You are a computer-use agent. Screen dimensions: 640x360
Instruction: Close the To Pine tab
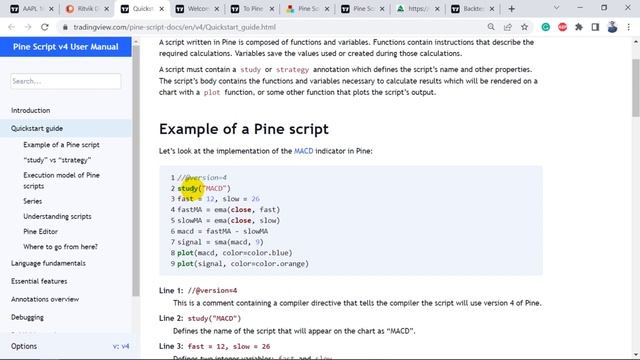(x=272, y=9)
